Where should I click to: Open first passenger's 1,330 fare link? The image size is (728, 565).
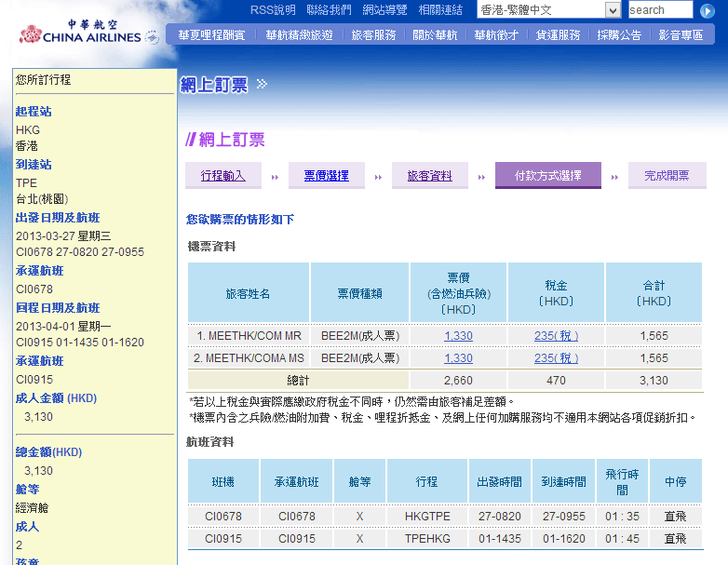(x=458, y=335)
